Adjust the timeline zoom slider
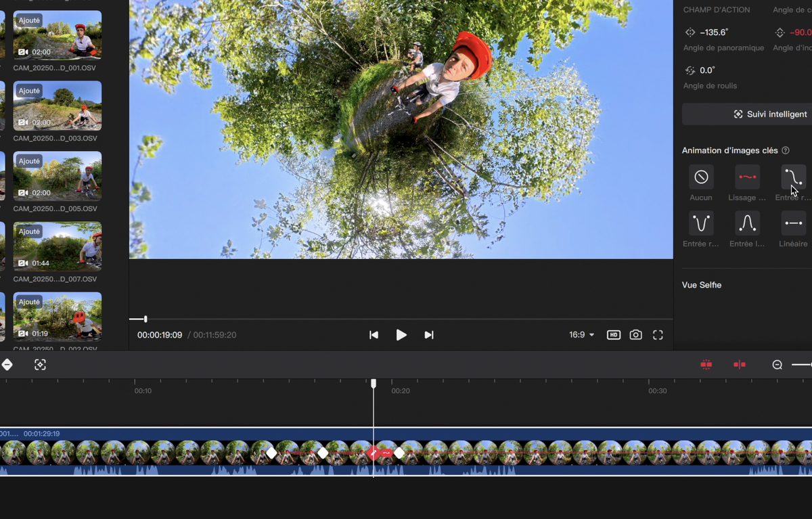This screenshot has height=519, width=812. point(802,365)
